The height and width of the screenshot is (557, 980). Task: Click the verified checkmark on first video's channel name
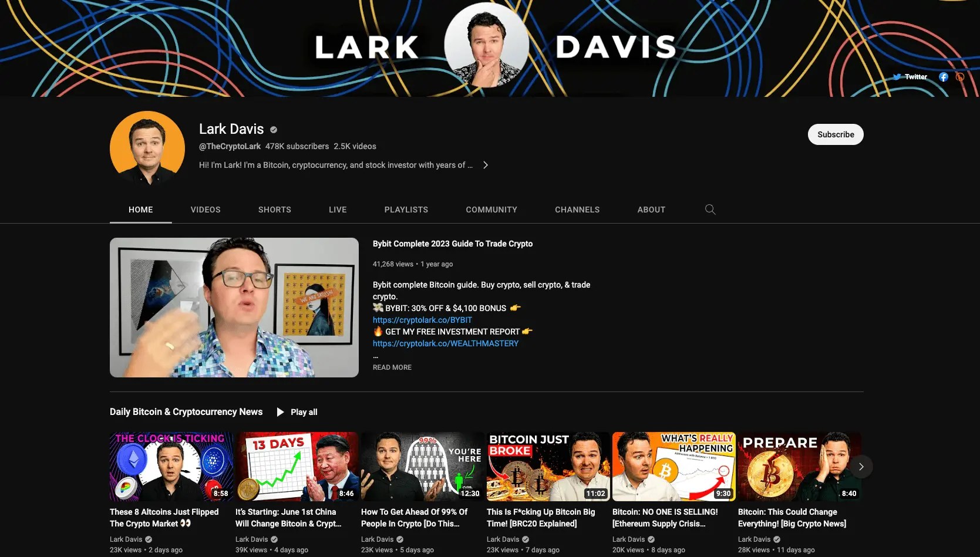coord(148,539)
